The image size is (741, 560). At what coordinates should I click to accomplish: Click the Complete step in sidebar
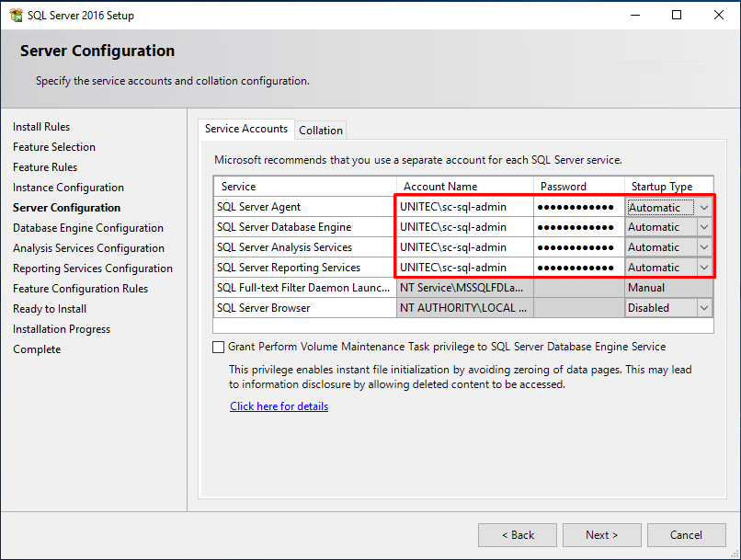coord(37,349)
